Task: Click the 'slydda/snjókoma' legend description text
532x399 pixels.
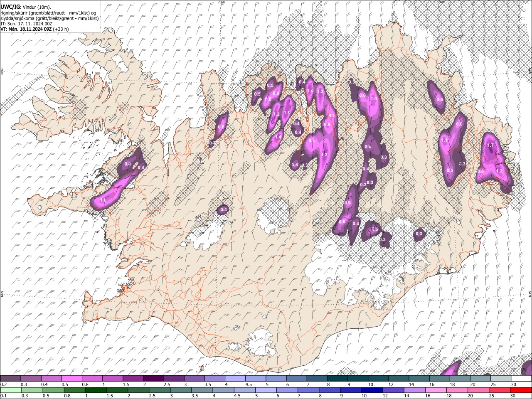Action: pyautogui.click(x=17, y=18)
